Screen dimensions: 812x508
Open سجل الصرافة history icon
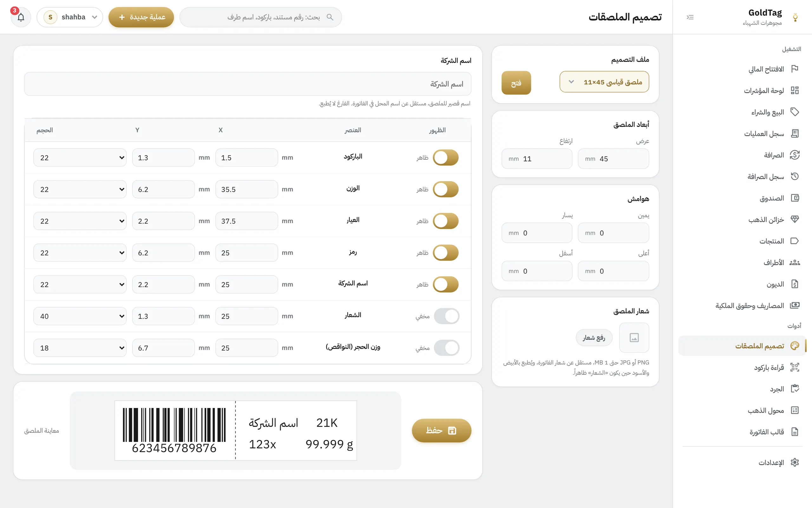pyautogui.click(x=794, y=177)
